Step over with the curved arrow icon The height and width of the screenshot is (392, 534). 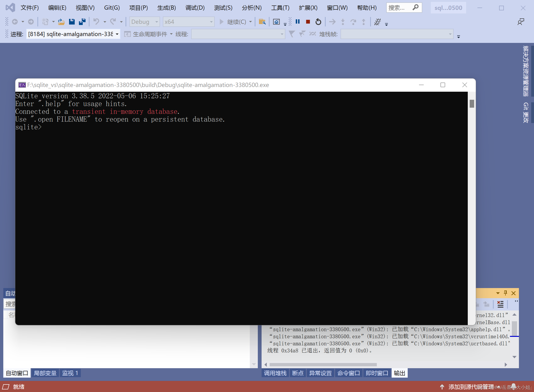(x=353, y=22)
